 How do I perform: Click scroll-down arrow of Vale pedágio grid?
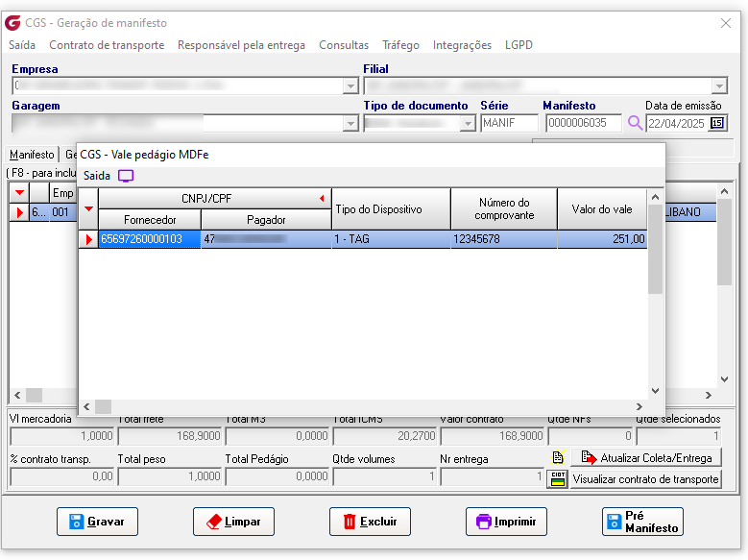(x=655, y=391)
